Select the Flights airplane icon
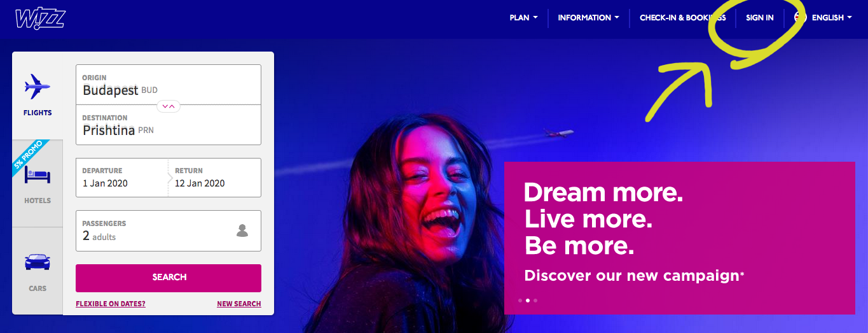Image resolution: width=868 pixels, height=333 pixels. [x=38, y=86]
